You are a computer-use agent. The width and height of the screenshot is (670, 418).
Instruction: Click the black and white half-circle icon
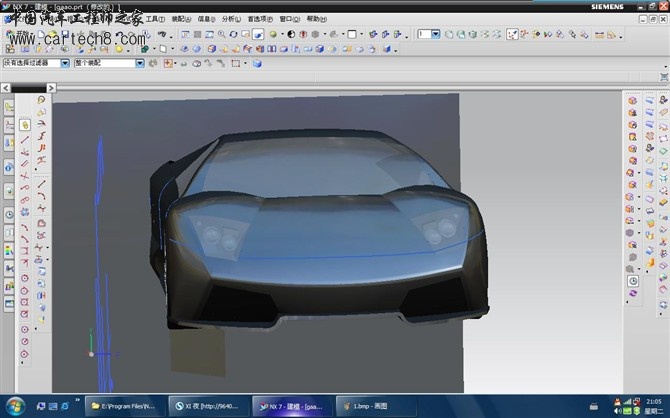pyautogui.click(x=291, y=35)
